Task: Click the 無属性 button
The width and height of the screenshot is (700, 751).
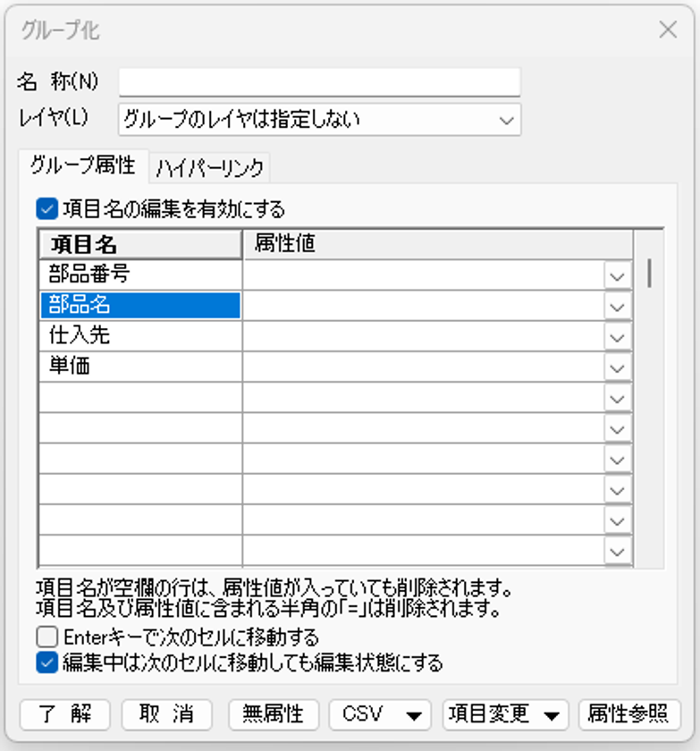Action: click(x=274, y=714)
